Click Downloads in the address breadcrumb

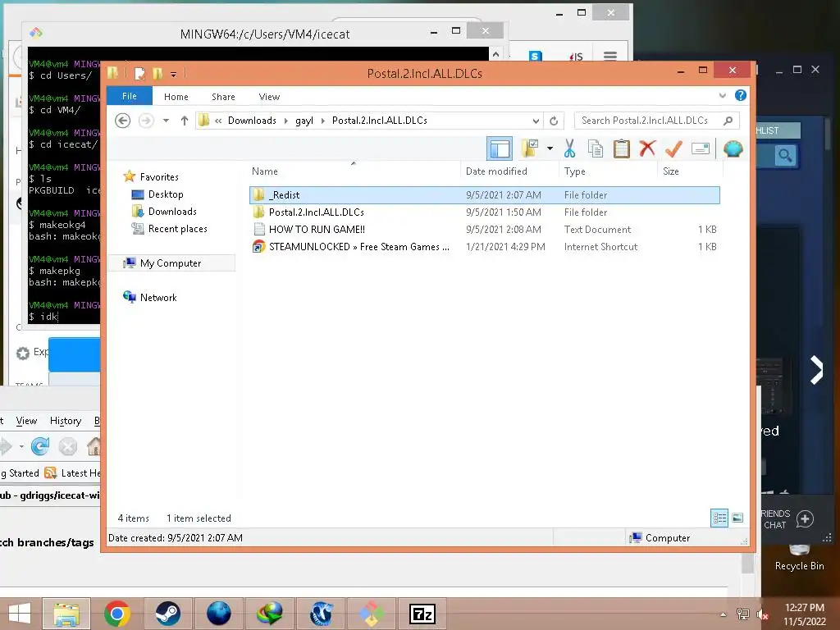[252, 121]
